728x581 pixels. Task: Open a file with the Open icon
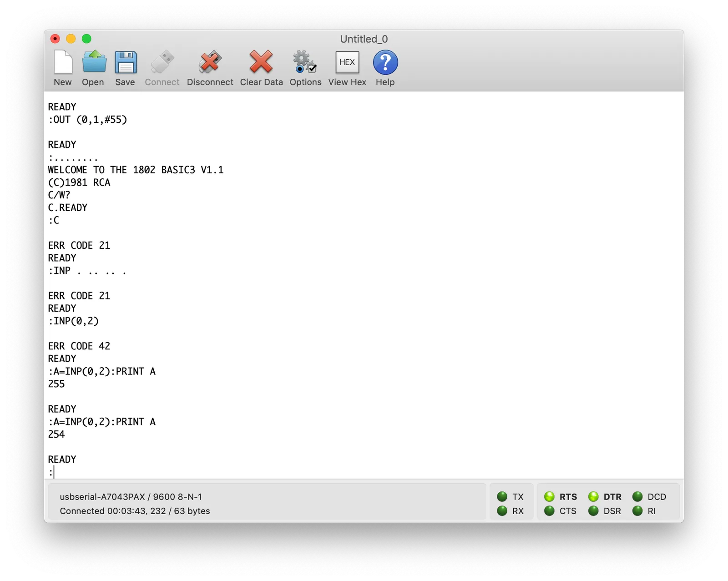(94, 62)
